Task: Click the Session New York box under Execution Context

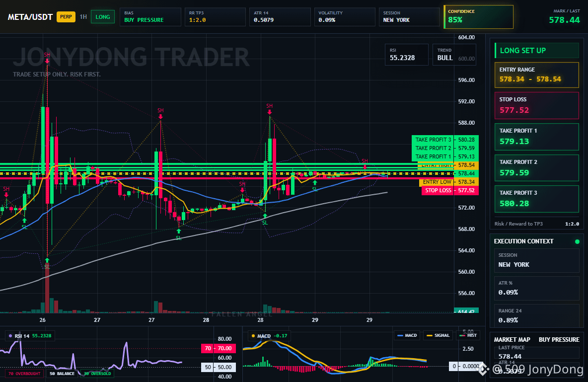Action: 537,260
